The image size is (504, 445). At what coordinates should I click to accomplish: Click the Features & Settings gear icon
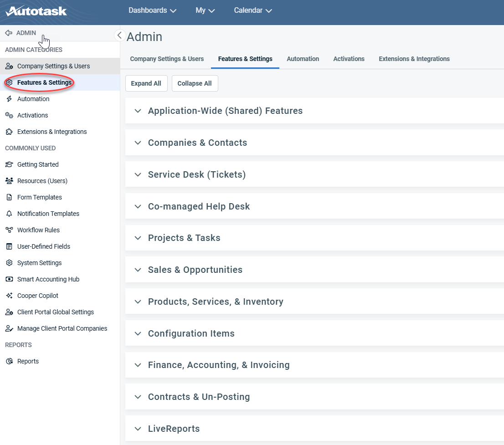pyautogui.click(x=10, y=82)
